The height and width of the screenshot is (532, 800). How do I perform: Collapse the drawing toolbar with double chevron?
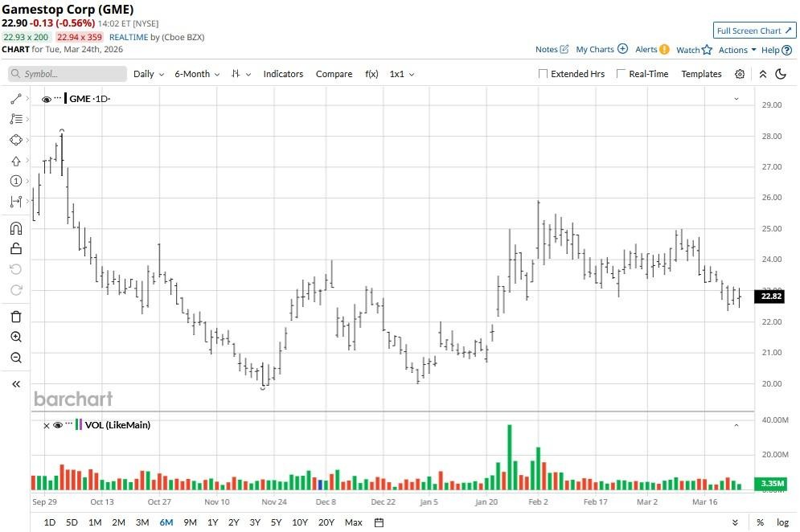click(16, 384)
